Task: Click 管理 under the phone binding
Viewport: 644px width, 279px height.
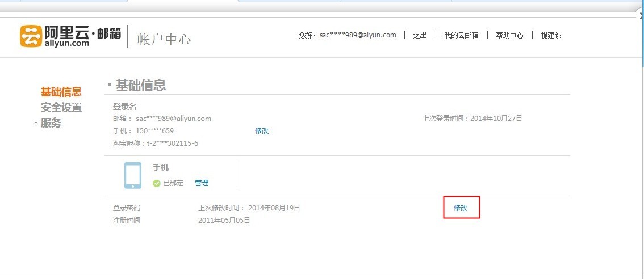Action: (x=202, y=183)
